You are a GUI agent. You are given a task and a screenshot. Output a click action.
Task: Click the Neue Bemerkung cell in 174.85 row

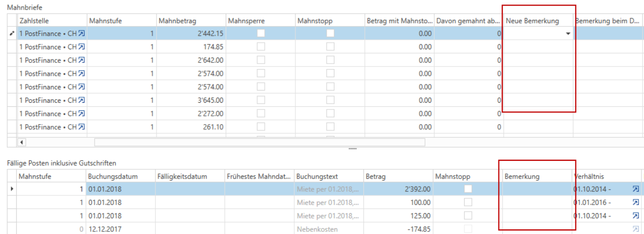538,47
